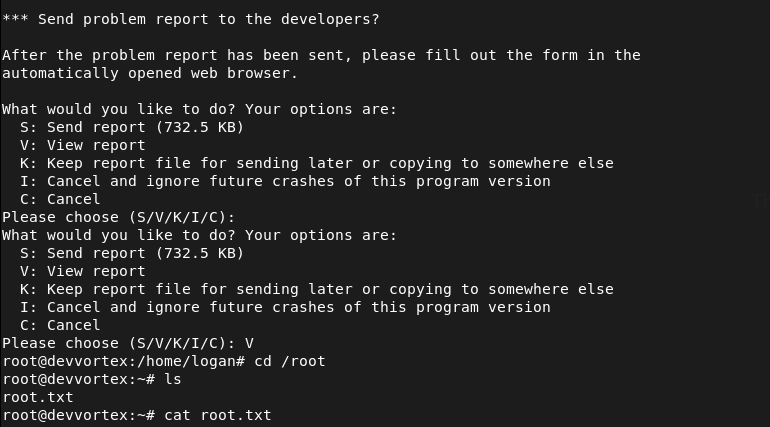Pick the lower "K: Keep report file" option
The height and width of the screenshot is (427, 770).
click(x=316, y=289)
